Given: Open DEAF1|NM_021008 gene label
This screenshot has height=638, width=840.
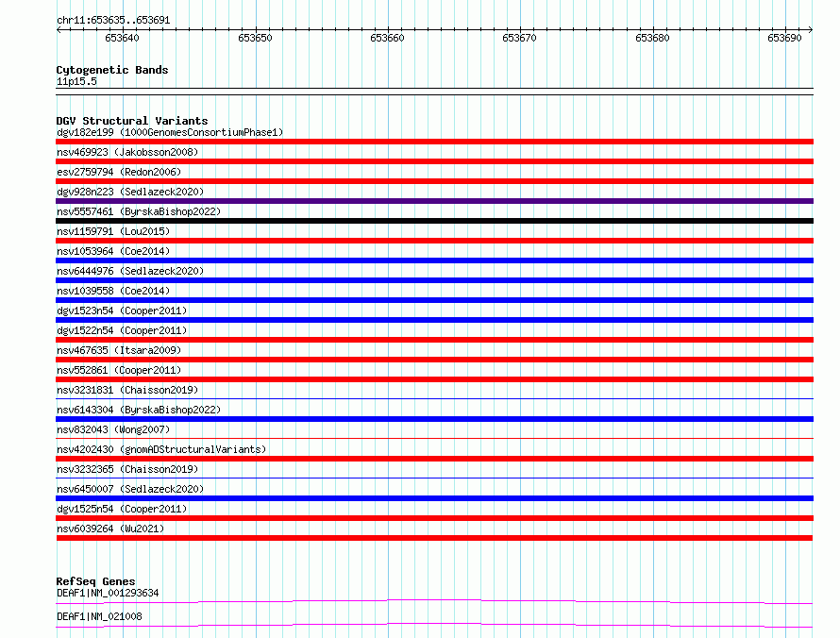Looking at the screenshot, I should [x=99, y=616].
